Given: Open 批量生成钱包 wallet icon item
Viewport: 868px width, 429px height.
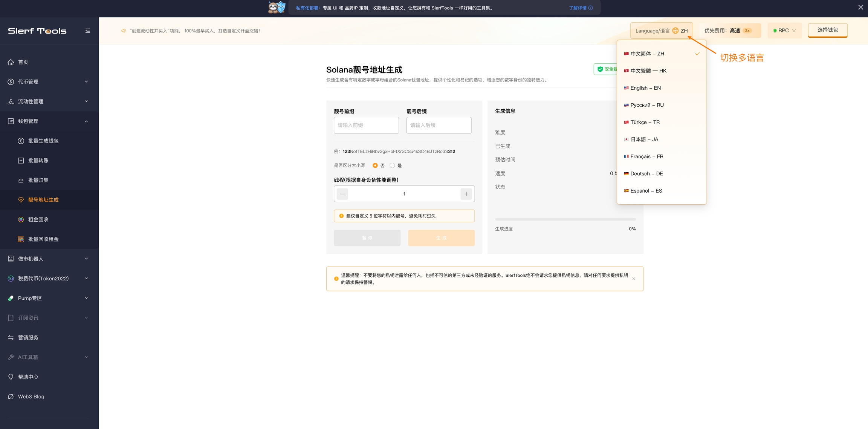Looking at the screenshot, I should click(x=21, y=141).
